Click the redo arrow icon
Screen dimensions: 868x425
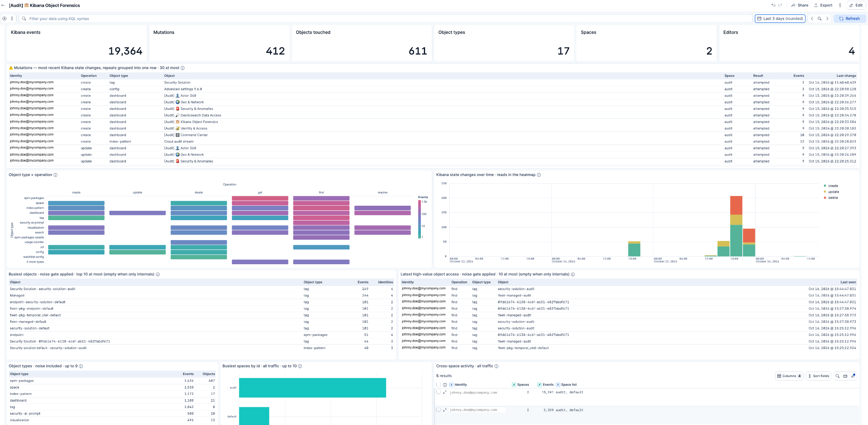point(780,6)
